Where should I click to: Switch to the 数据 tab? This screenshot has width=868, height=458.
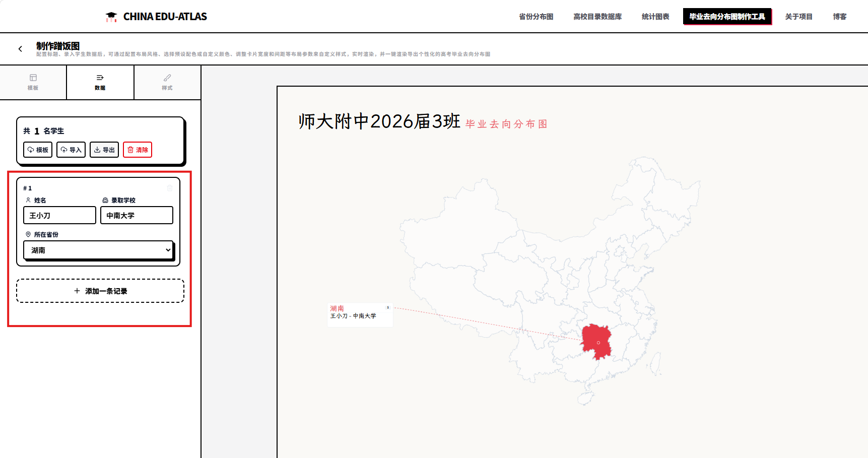coord(100,82)
